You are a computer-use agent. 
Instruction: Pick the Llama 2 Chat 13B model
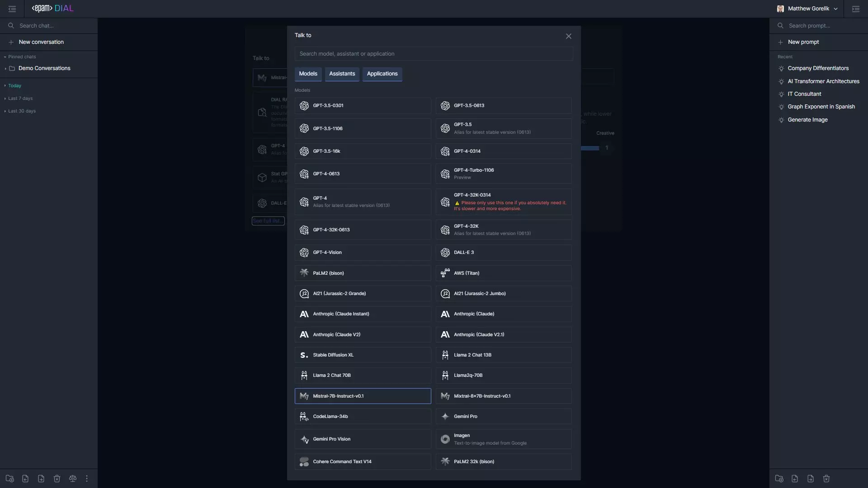pyautogui.click(x=504, y=355)
